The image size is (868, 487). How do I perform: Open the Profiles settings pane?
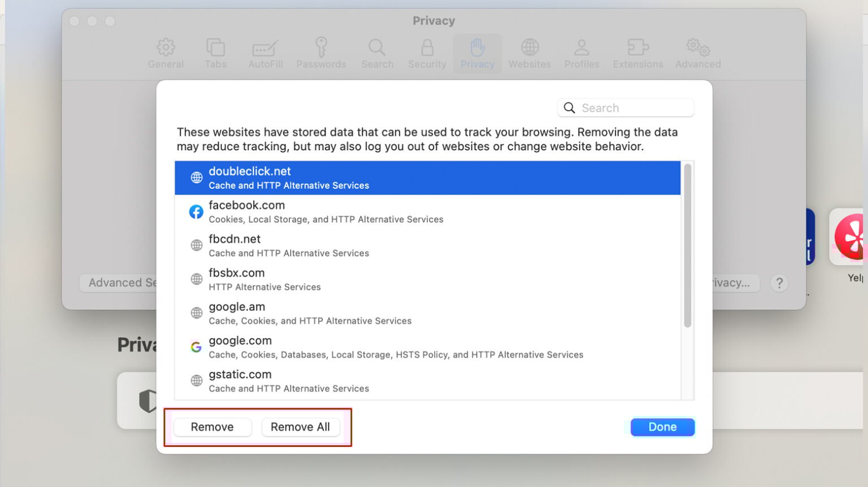[x=581, y=53]
